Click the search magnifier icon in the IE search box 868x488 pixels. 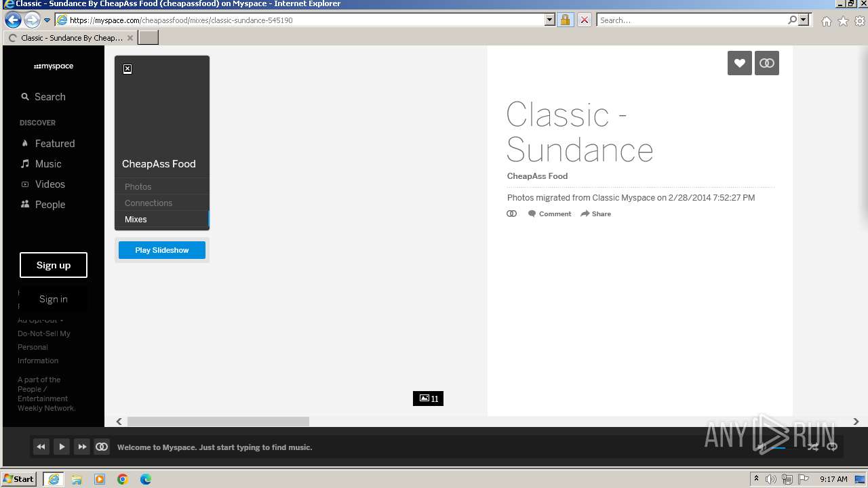792,20
